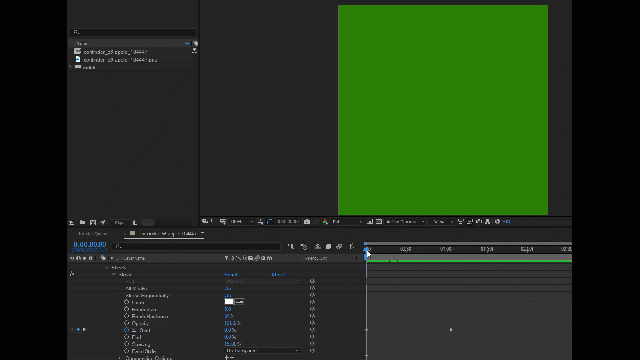Take a snapshot with the camera icon
Image resolution: width=640 pixels, height=360 pixels.
307,222
